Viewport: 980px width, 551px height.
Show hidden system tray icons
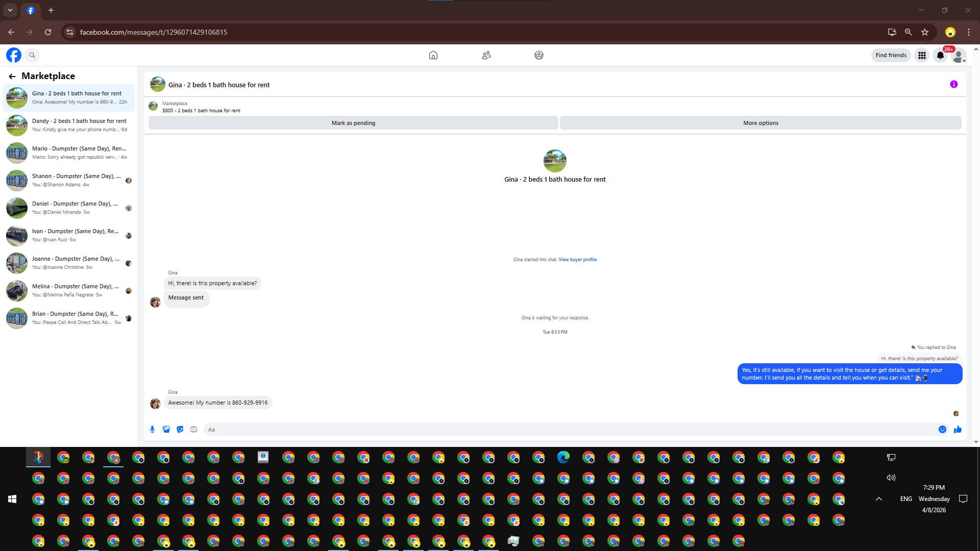(x=879, y=499)
